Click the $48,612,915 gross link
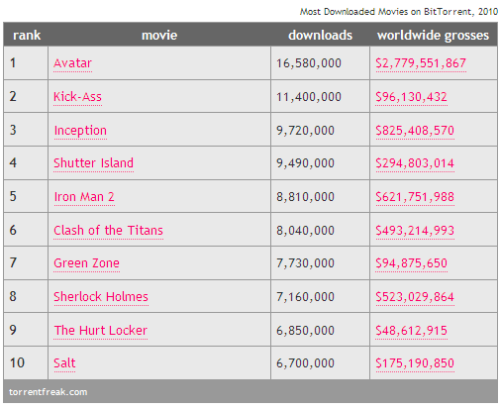 [411, 330]
